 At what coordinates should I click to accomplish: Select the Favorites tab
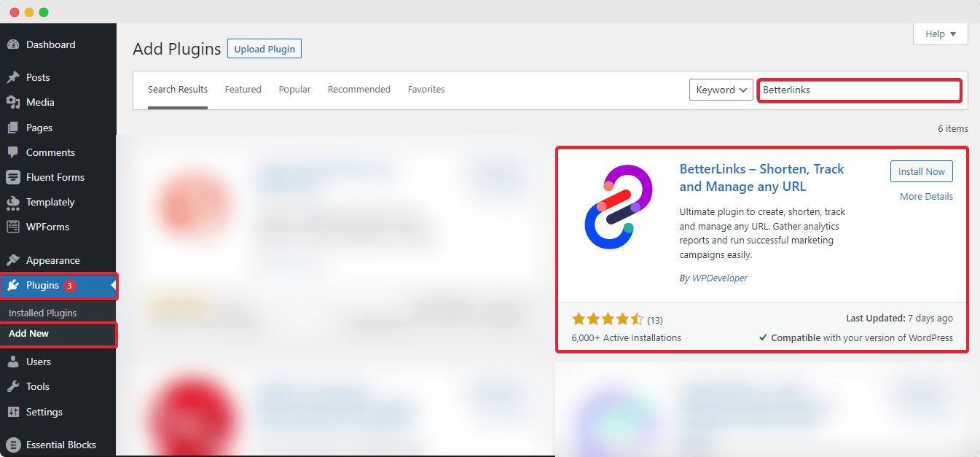(426, 90)
